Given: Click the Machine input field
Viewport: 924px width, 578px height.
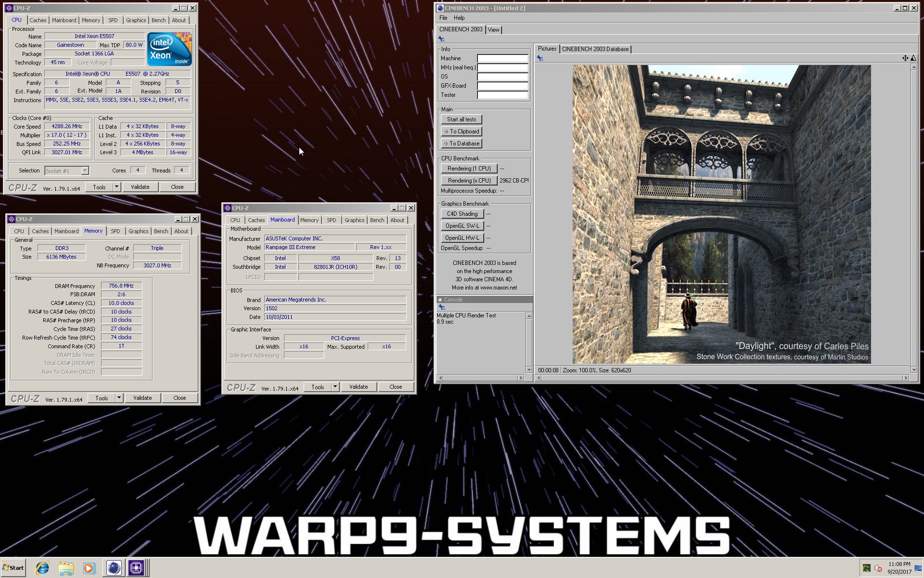Looking at the screenshot, I should click(502, 58).
